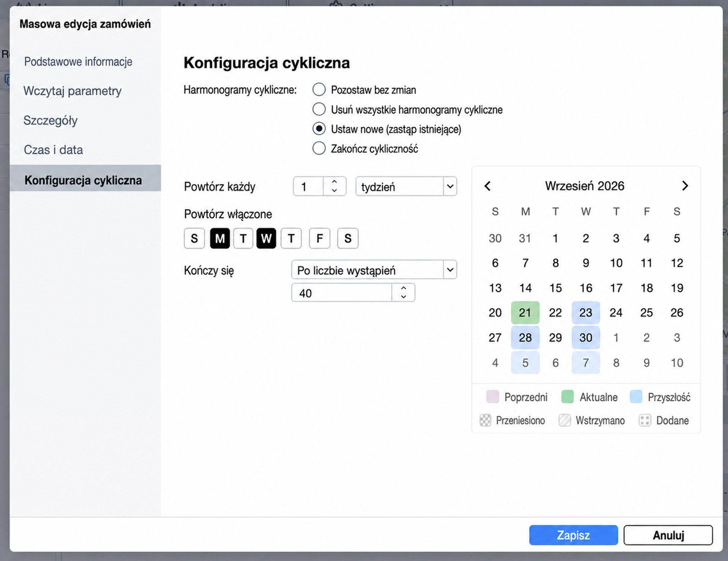Click the Poprzedni legend color swatch
728x561 pixels.
tap(493, 397)
